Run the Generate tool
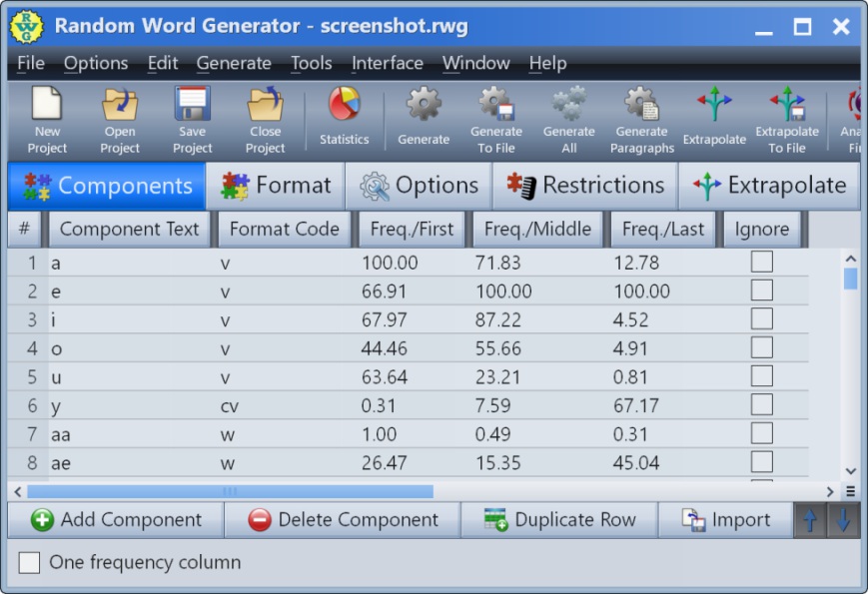This screenshot has height=594, width=868. pyautogui.click(x=423, y=118)
